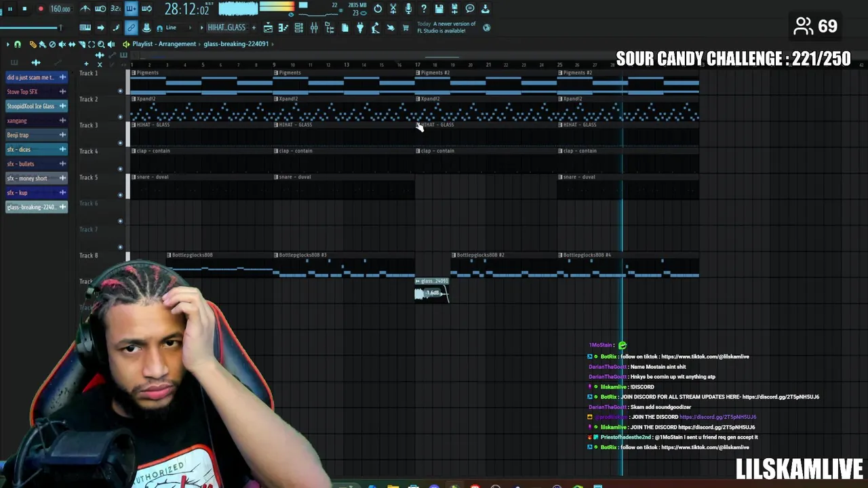Click the 28:12:02 time display
The height and width of the screenshot is (488, 868).
[186, 9]
